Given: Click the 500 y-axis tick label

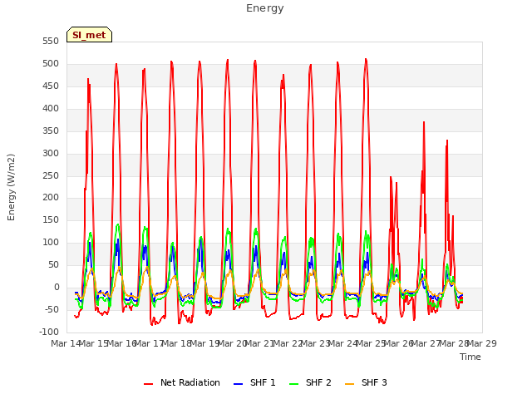Looking at the screenshot, I should 51,64.
